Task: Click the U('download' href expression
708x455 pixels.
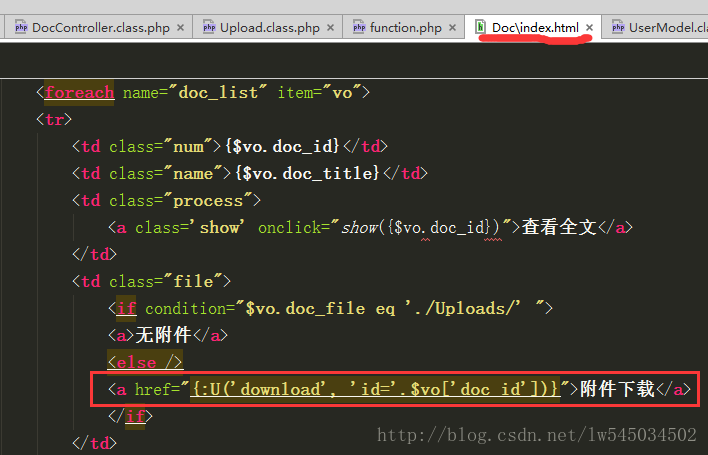Action: (375, 389)
